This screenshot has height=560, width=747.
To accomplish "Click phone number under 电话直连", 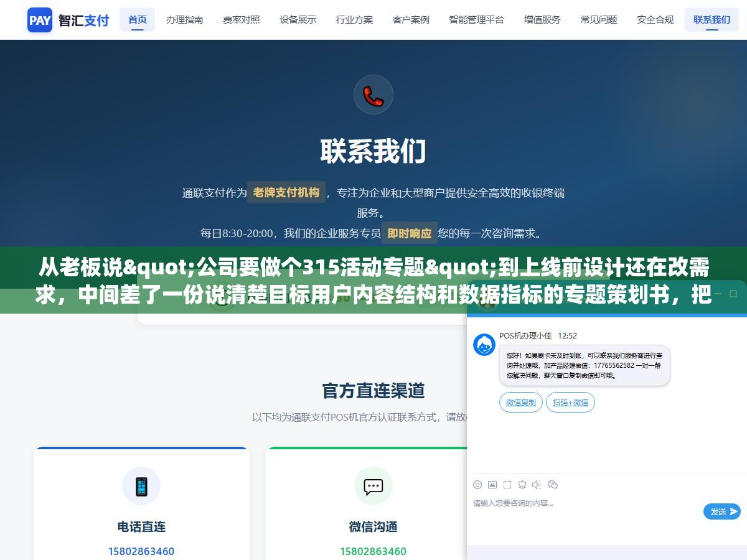I will (x=141, y=551).
